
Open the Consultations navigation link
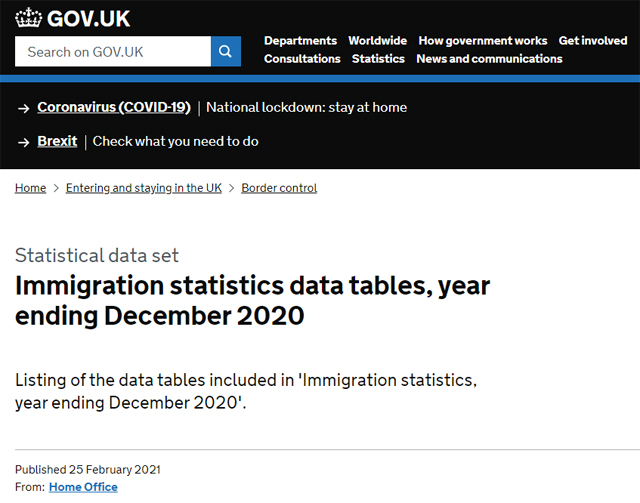302,59
